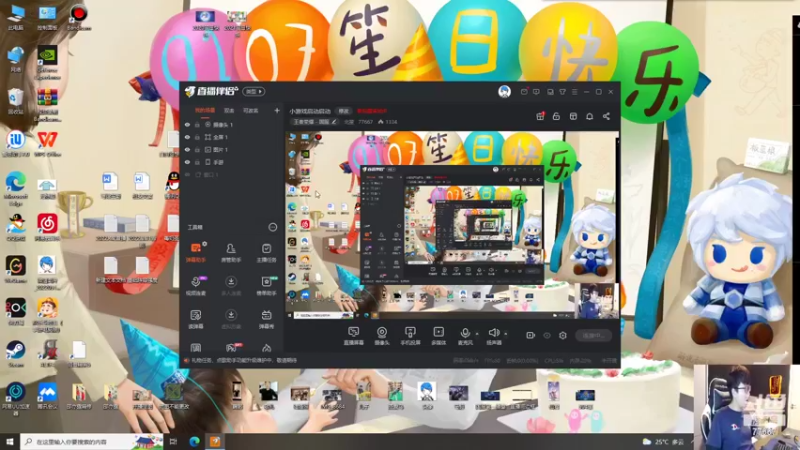This screenshot has width=800, height=450.
Task: Open the 主播任务 tool
Action: 266,253
